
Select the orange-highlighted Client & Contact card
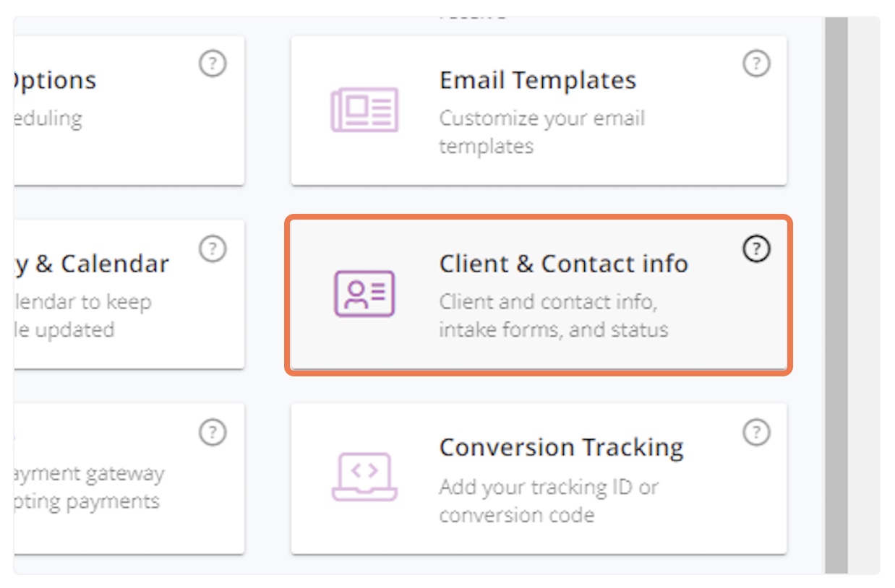pyautogui.click(x=539, y=293)
